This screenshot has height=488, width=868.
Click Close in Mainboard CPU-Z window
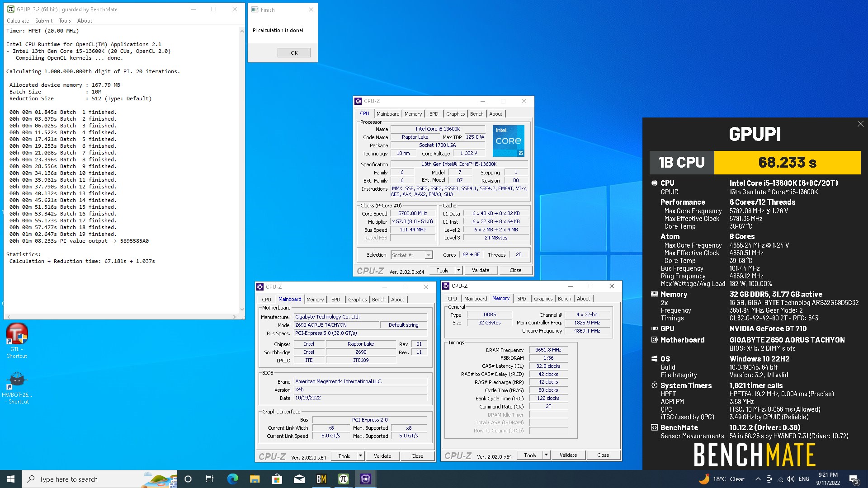[417, 456]
